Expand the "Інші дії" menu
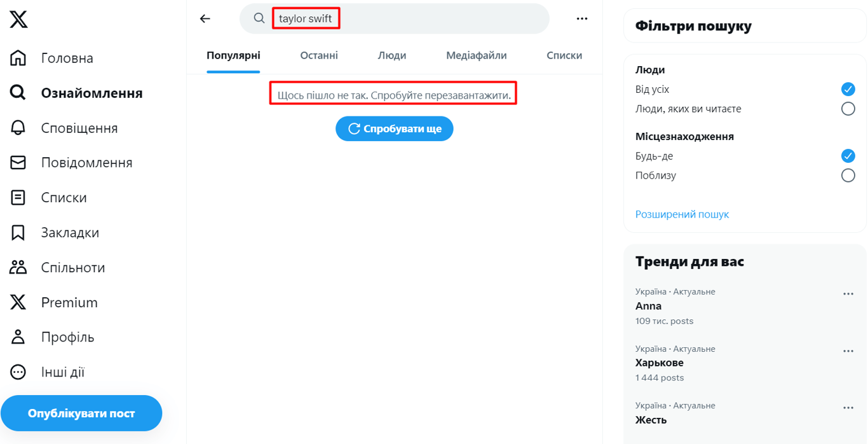 coord(18,372)
